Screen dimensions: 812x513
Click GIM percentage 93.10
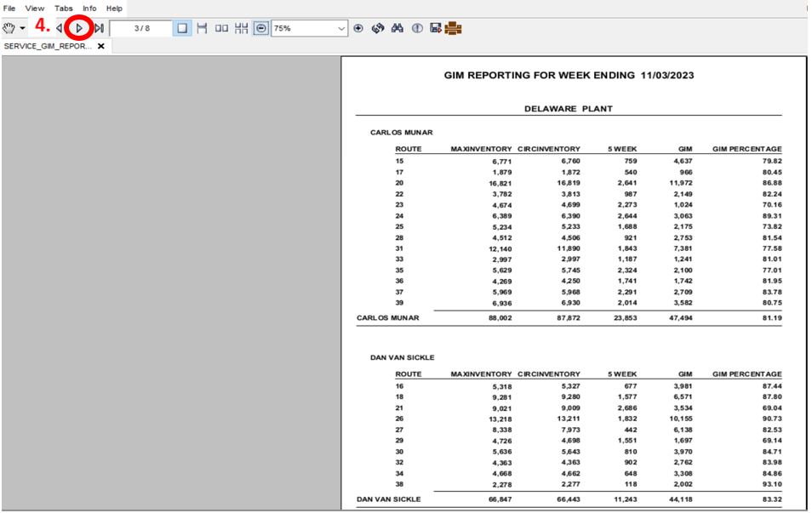772,485
